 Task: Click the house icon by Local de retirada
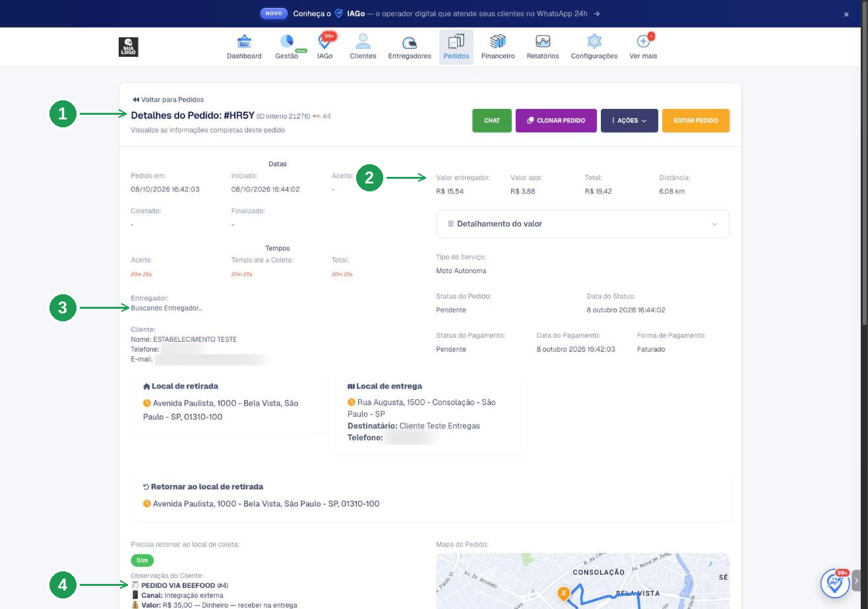(146, 386)
